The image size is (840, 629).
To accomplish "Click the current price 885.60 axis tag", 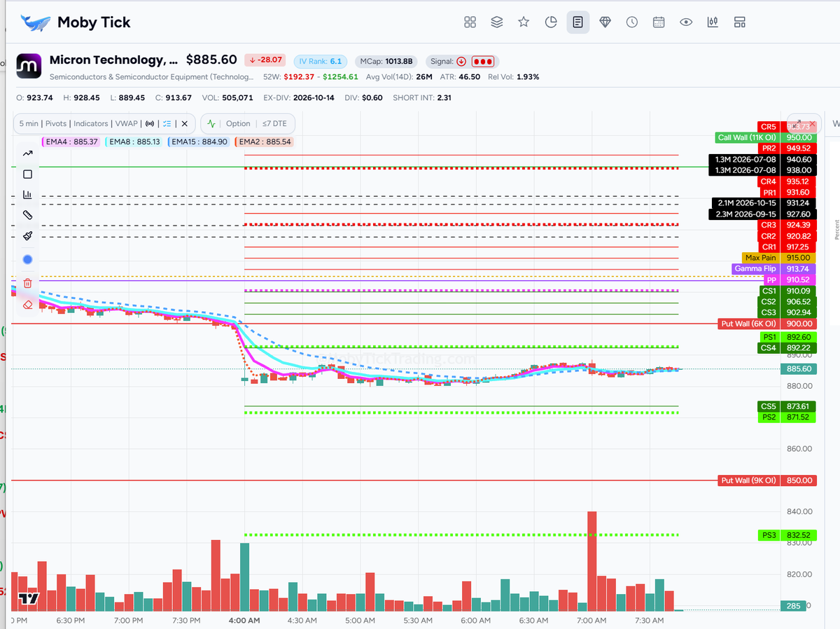I will pos(799,368).
